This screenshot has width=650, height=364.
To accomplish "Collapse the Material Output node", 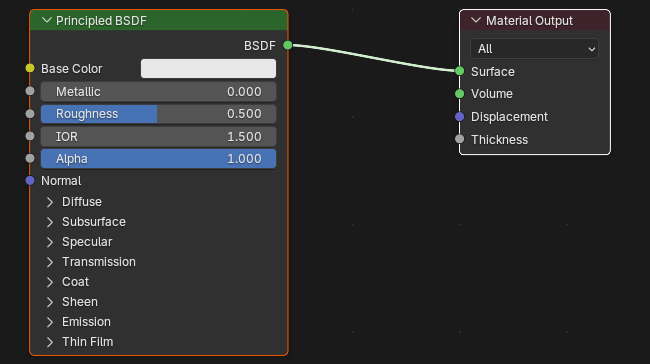I will 476,20.
